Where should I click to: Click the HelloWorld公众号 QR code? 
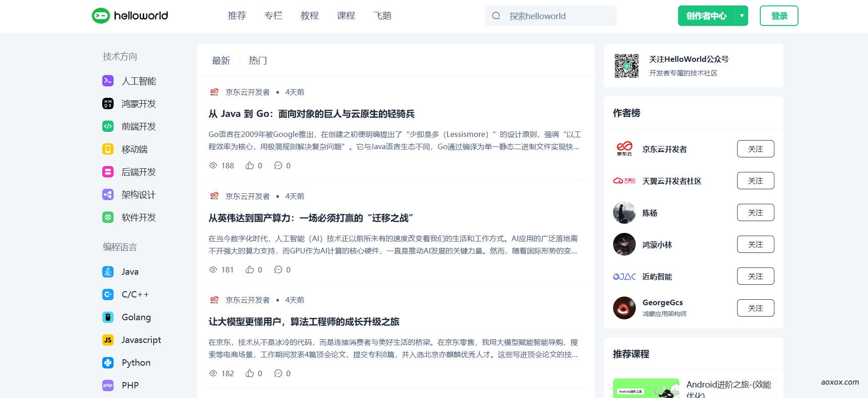coord(627,66)
